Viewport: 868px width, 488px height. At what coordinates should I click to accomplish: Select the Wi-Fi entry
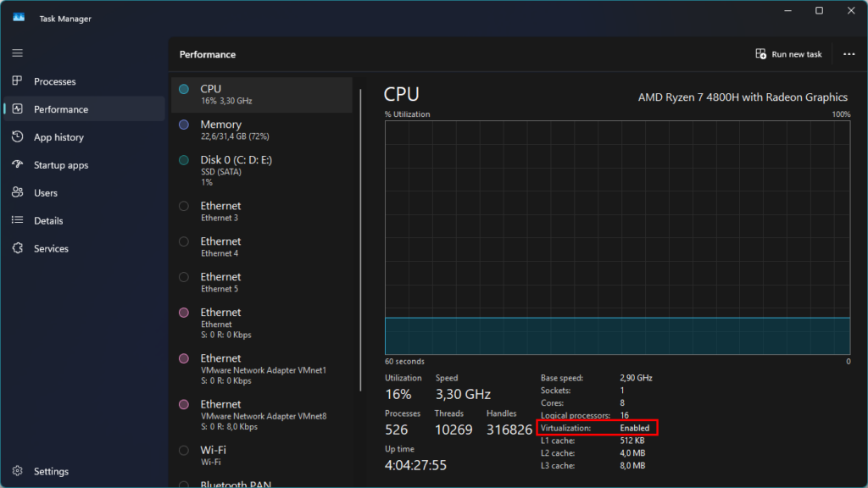click(x=262, y=456)
